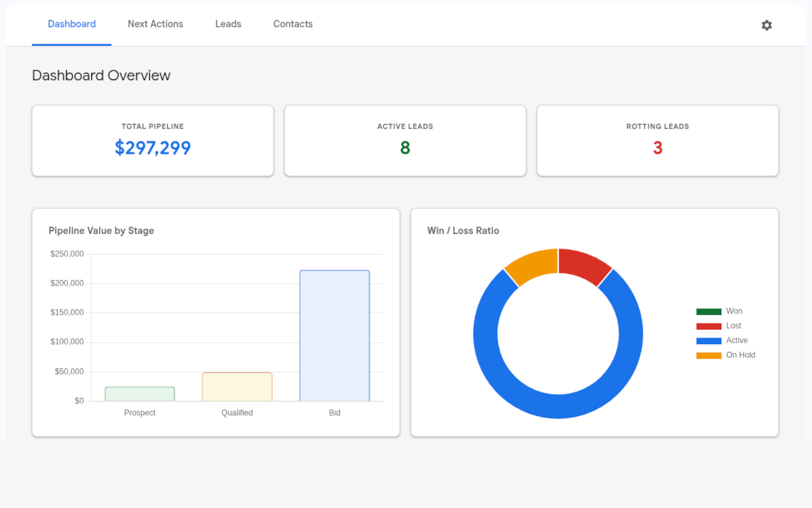The height and width of the screenshot is (508, 812).
Task: Click the blue Active donut segment
Action: tap(558, 406)
